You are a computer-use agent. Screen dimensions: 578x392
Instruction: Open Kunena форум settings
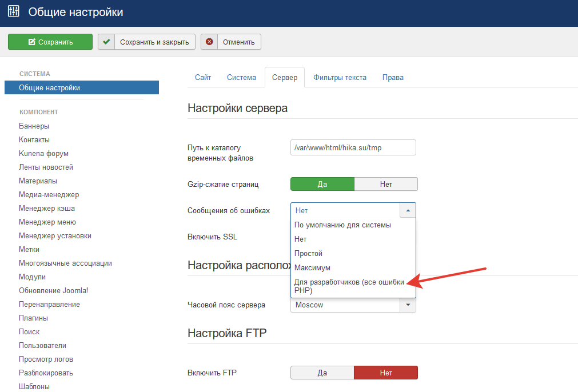coord(43,153)
